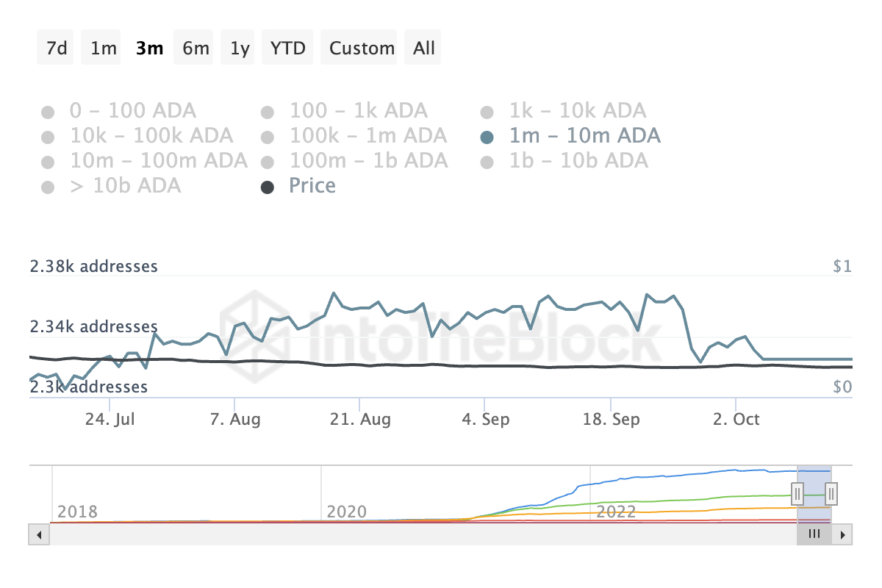Image resolution: width=882 pixels, height=588 pixels.
Task: Click the navigator scrollbar thumb
Action: (814, 534)
